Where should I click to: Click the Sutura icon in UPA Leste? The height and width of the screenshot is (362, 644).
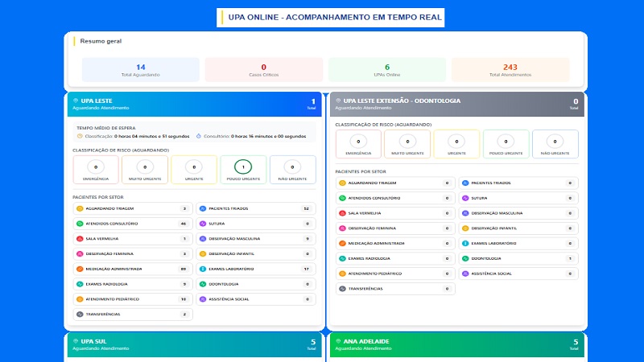coord(203,224)
